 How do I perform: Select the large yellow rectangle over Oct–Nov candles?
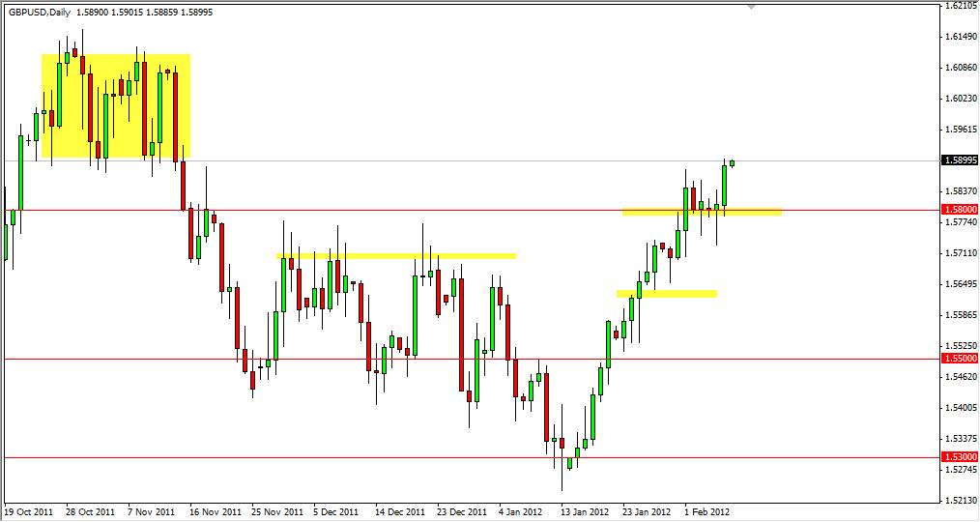point(116,105)
